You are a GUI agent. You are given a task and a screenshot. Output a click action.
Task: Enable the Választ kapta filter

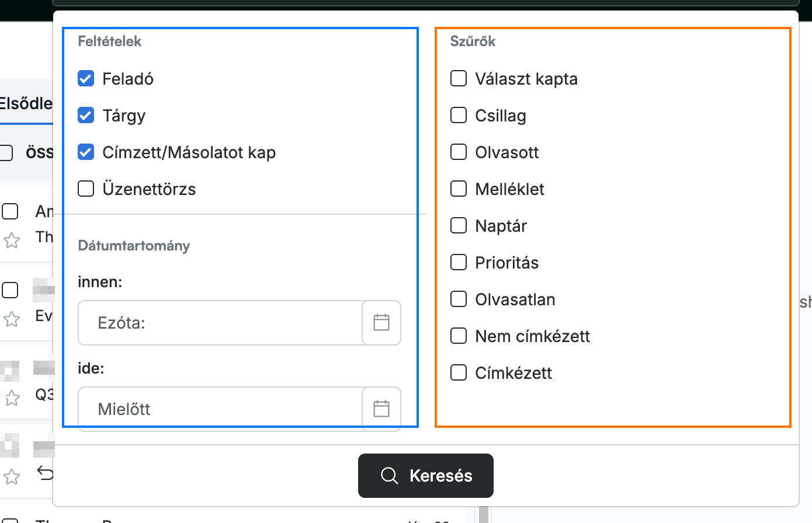459,78
